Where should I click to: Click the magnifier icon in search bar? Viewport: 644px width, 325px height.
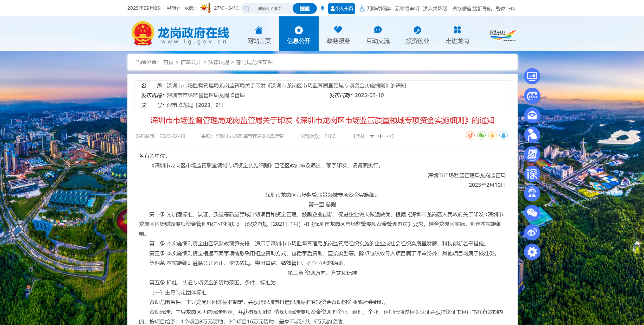[247, 8]
